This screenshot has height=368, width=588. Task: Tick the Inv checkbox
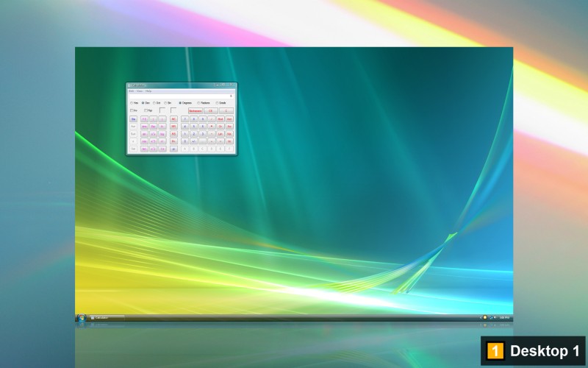coord(134,110)
